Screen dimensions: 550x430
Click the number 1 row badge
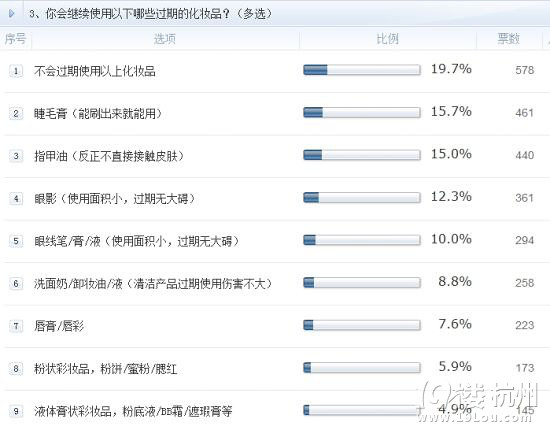click(x=16, y=71)
